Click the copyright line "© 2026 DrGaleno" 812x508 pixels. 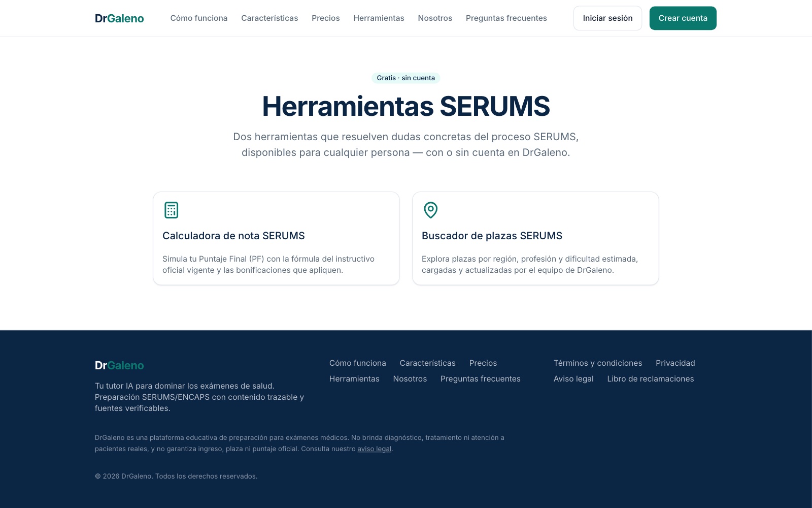coord(176,477)
